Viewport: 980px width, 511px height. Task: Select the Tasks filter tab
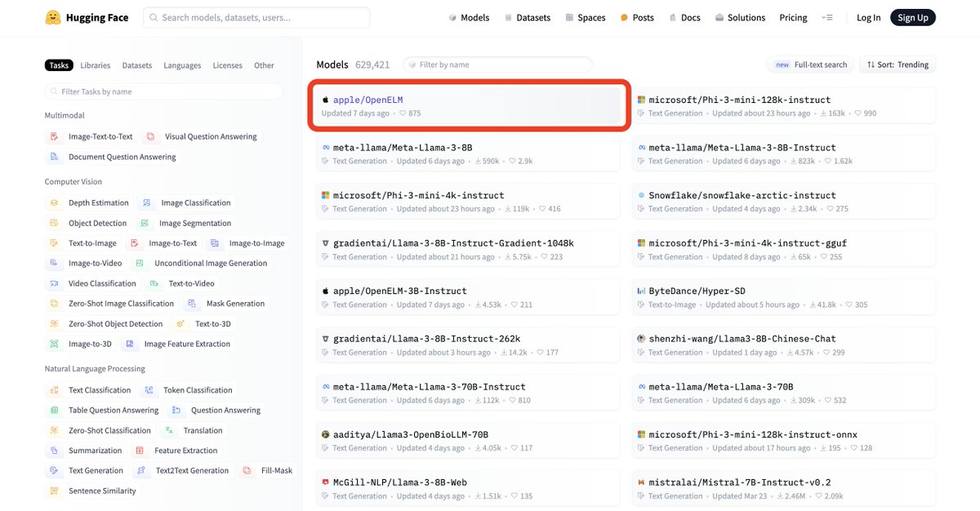(x=59, y=65)
